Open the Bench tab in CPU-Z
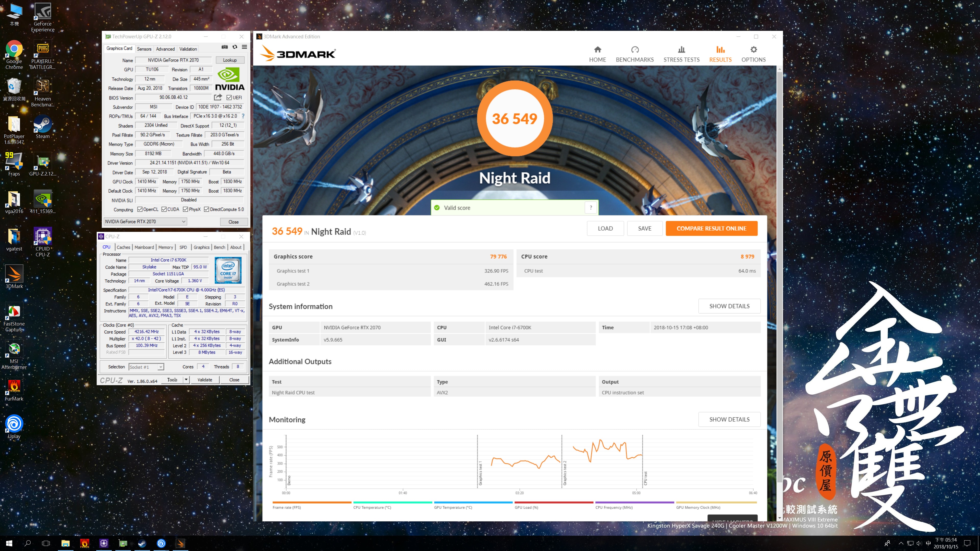980x551 pixels. pos(219,247)
